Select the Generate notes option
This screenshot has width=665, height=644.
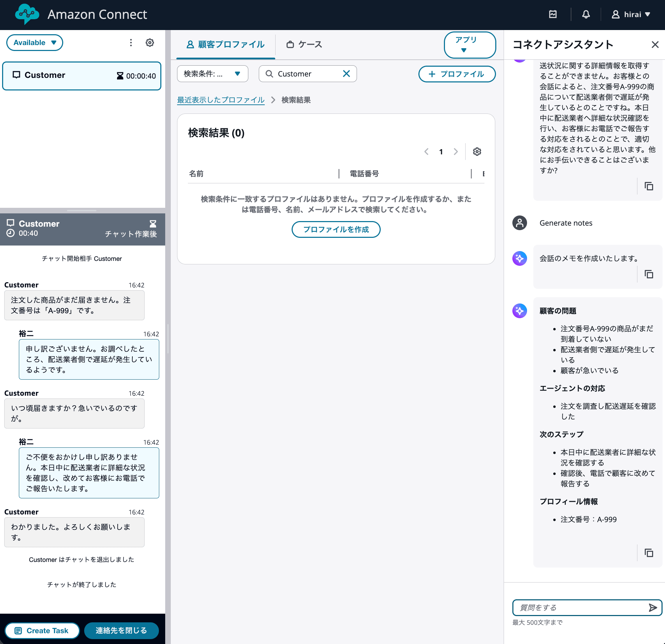[566, 223]
